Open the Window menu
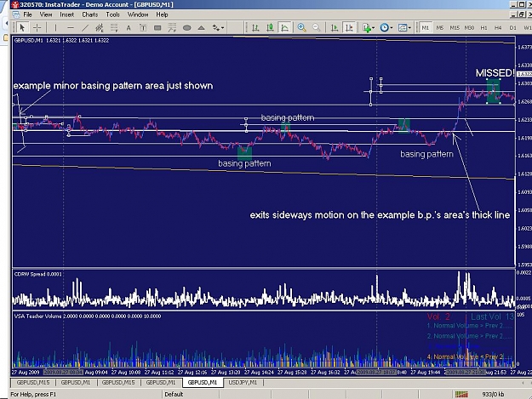The image size is (532, 399). tap(138, 14)
